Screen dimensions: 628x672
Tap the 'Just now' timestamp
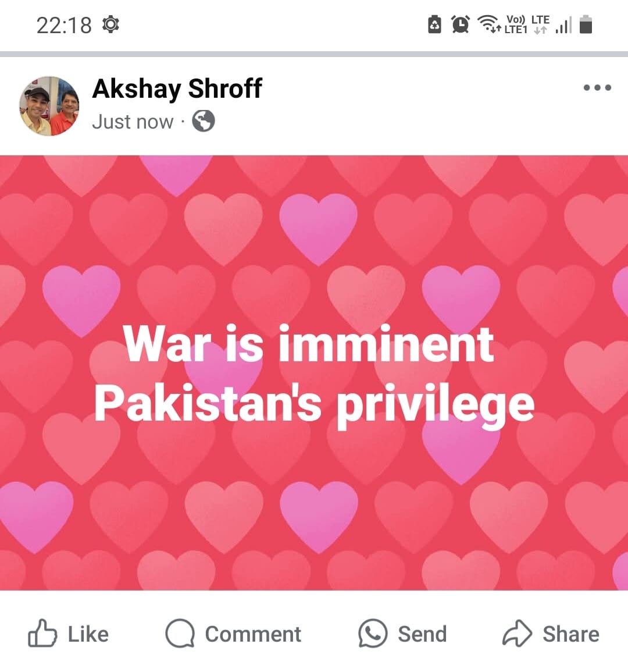(x=133, y=122)
